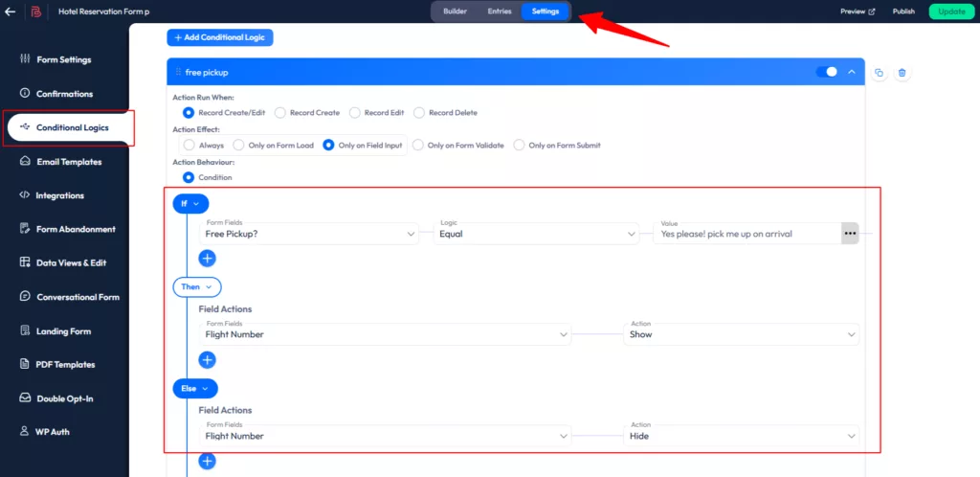
Task: Switch to the Builder tab
Action: pos(455,11)
